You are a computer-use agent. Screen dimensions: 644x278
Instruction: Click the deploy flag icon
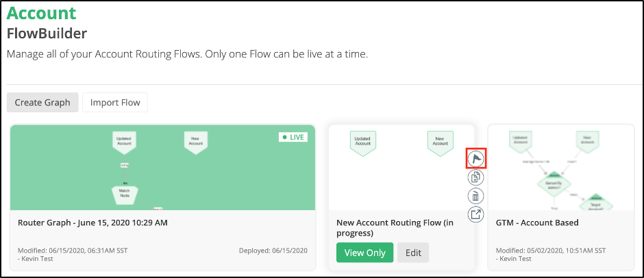[x=476, y=158]
